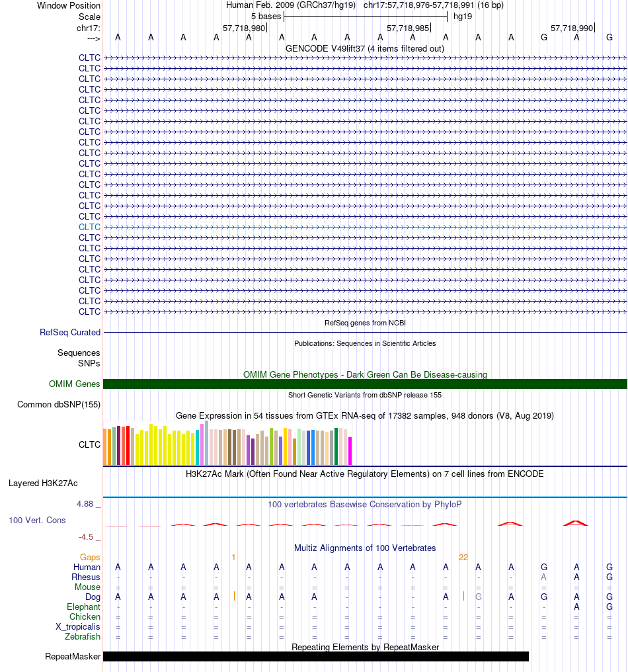The image size is (628, 672).
Task: Select the Elephant alignment row label
Action: (x=83, y=607)
